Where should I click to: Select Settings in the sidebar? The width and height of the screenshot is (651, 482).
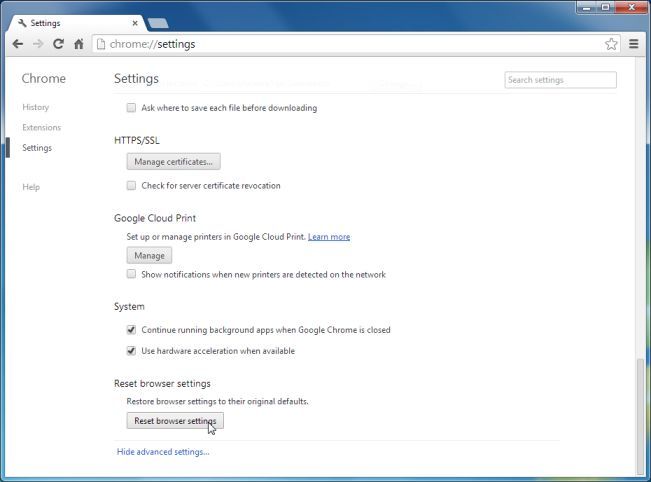[37, 148]
